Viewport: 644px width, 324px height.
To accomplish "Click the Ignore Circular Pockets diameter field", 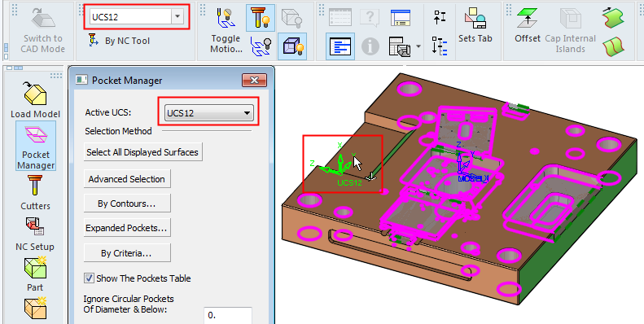I will pos(227,315).
